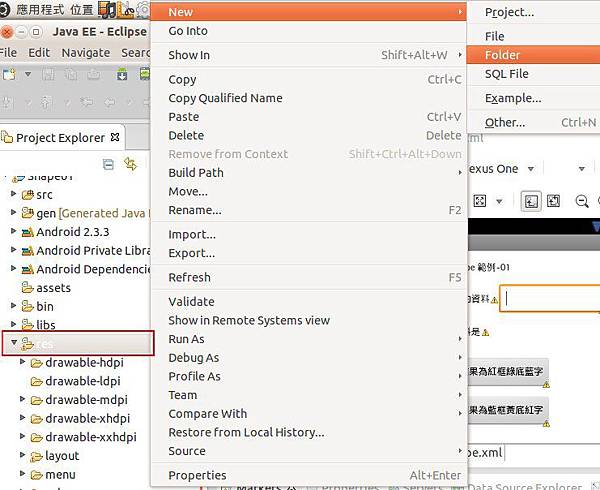Select the assets folder
600x490 pixels.
[x=46, y=288]
